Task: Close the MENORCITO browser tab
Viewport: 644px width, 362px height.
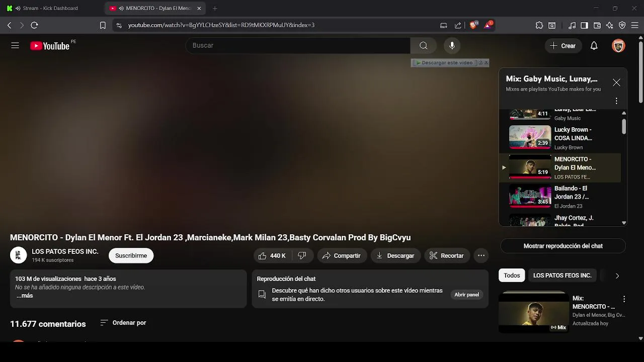Action: pyautogui.click(x=199, y=9)
